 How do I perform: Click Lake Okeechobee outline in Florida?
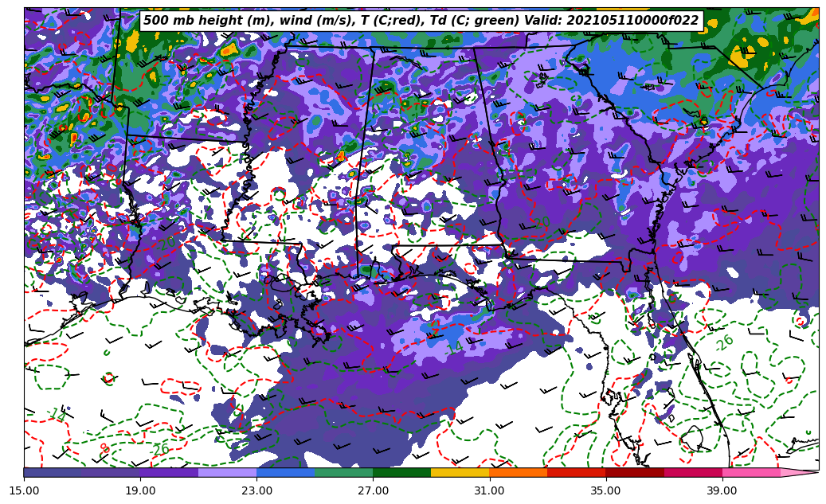coord(694,437)
